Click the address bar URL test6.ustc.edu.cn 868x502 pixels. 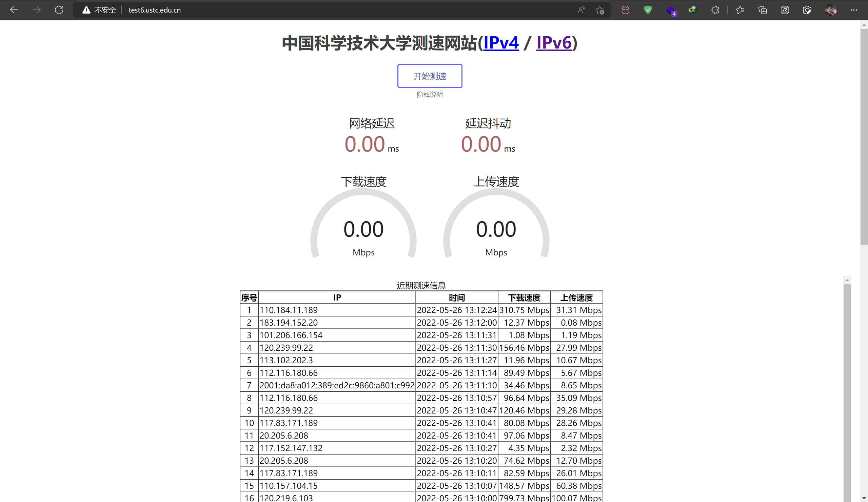pyautogui.click(x=155, y=10)
